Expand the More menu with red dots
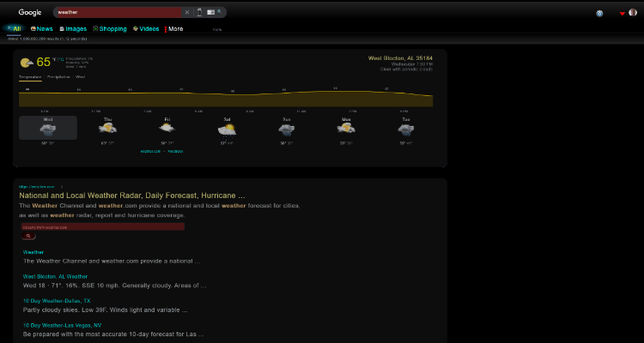The height and width of the screenshot is (343, 644). 173,28
